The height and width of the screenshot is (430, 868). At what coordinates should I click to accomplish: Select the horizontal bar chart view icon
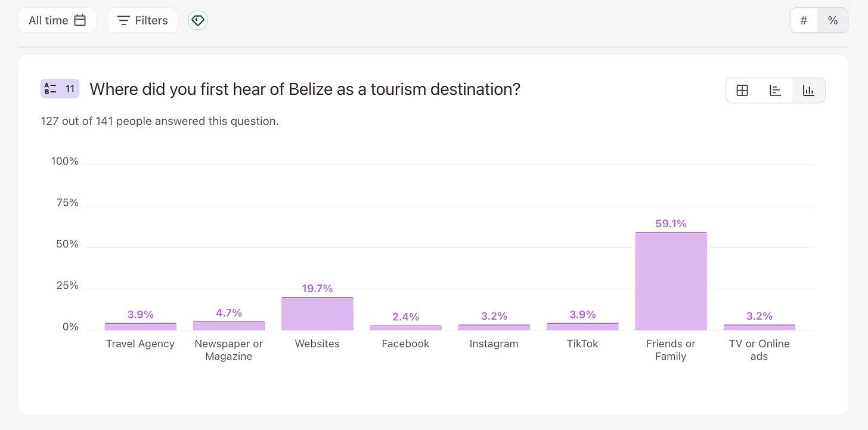tap(775, 91)
